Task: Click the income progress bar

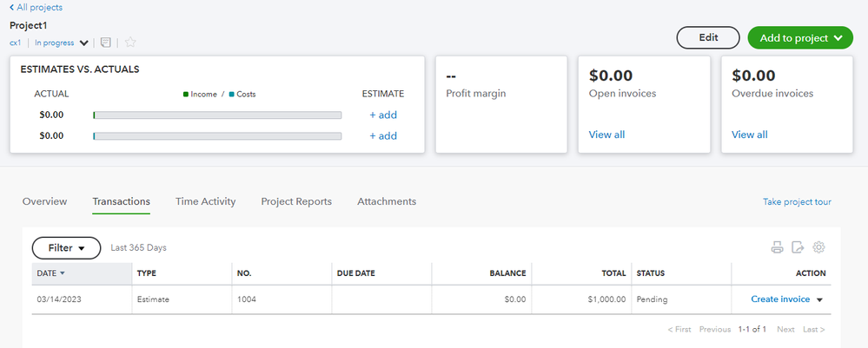Action: (x=217, y=115)
